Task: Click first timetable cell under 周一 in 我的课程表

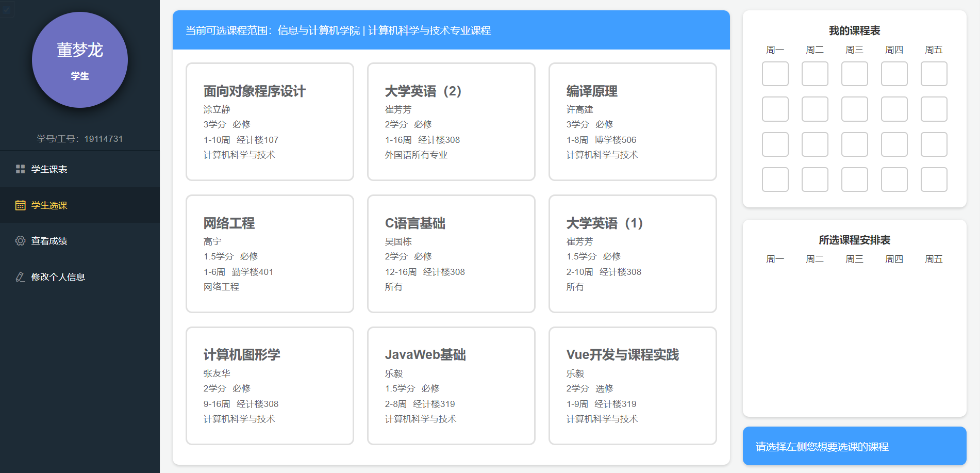Action: 775,74
